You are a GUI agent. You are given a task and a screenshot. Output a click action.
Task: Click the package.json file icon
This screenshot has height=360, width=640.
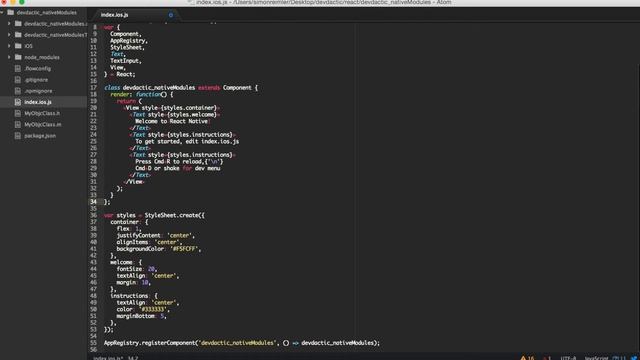click(18, 136)
